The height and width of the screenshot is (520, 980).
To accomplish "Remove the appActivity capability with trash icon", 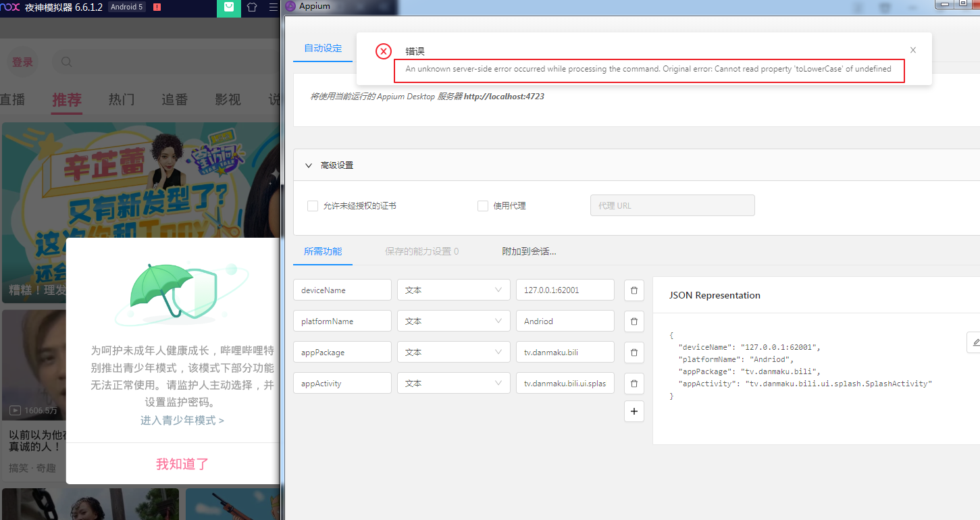I will click(x=634, y=384).
